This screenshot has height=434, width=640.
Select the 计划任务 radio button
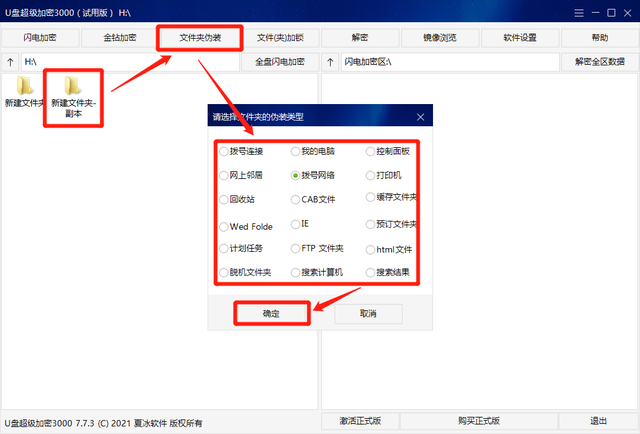coord(224,248)
